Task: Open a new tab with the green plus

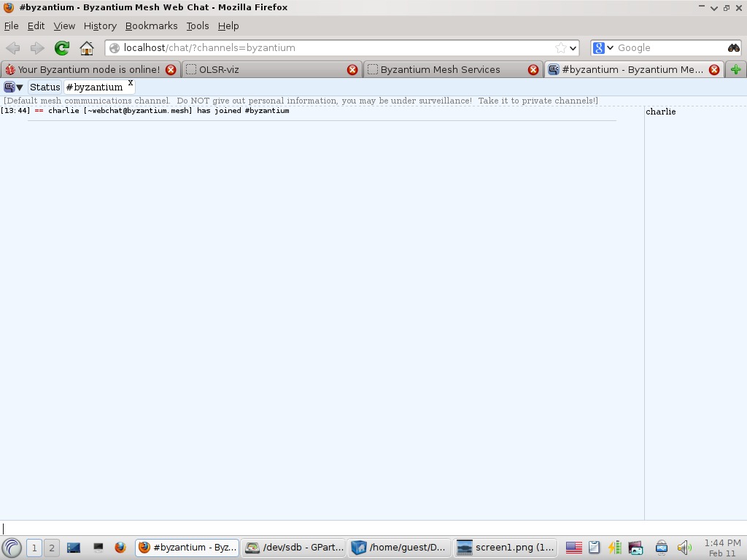Action: [x=736, y=69]
